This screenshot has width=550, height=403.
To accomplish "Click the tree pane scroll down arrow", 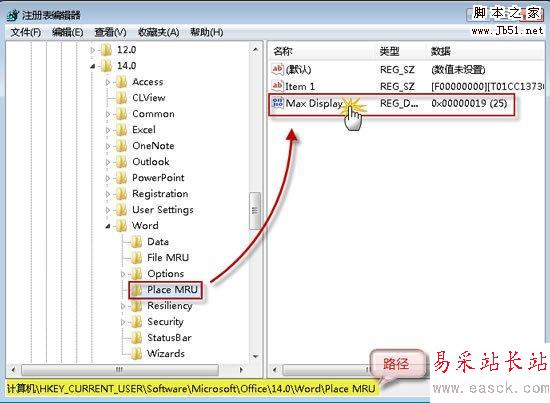I will pyautogui.click(x=255, y=356).
